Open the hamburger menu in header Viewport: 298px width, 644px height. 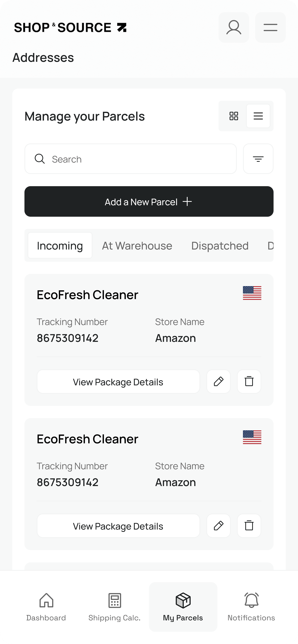pos(270,27)
